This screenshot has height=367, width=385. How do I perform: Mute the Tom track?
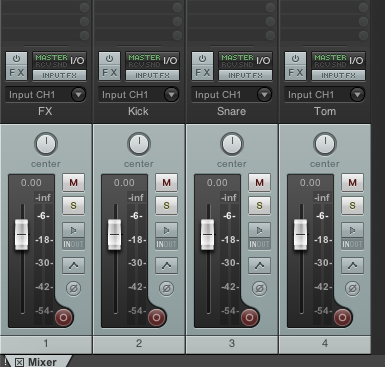(352, 182)
